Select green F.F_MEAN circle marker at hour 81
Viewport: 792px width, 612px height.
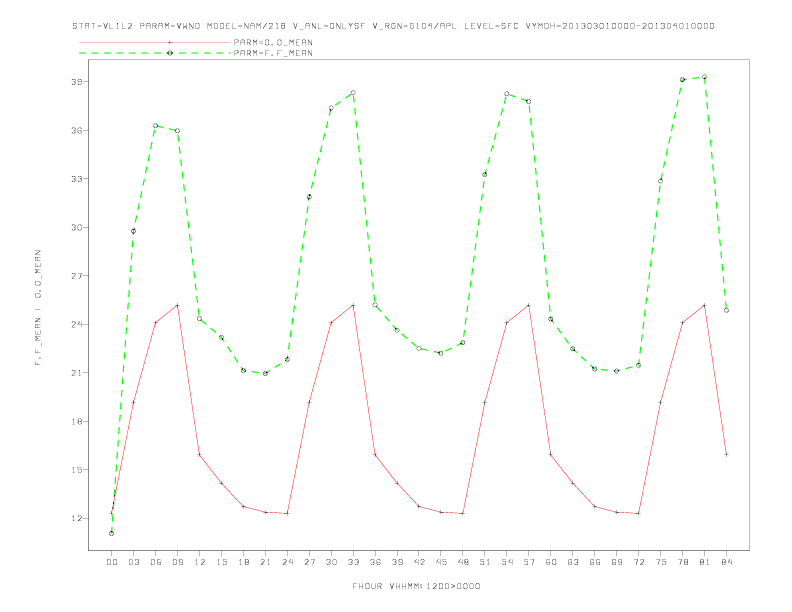pyautogui.click(x=704, y=77)
